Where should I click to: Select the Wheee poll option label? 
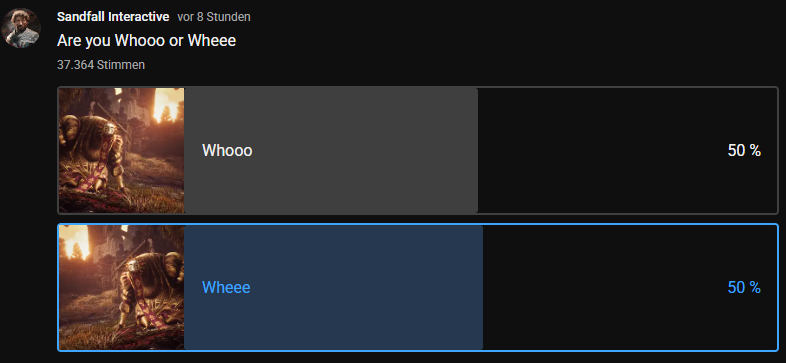pyautogui.click(x=226, y=287)
